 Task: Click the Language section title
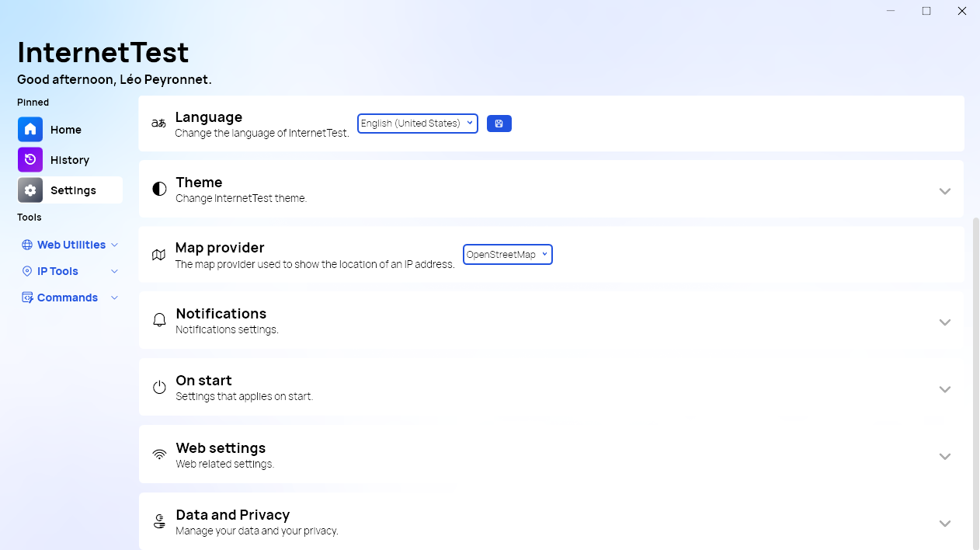(209, 117)
